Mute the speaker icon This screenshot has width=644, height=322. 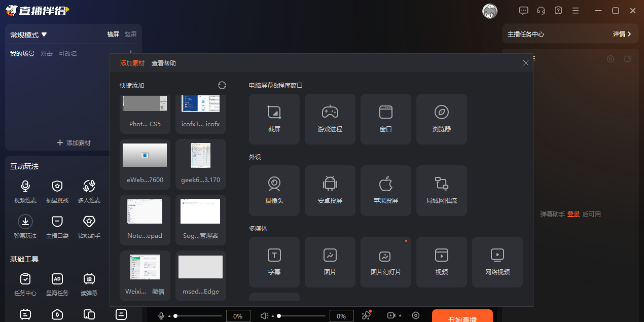264,316
